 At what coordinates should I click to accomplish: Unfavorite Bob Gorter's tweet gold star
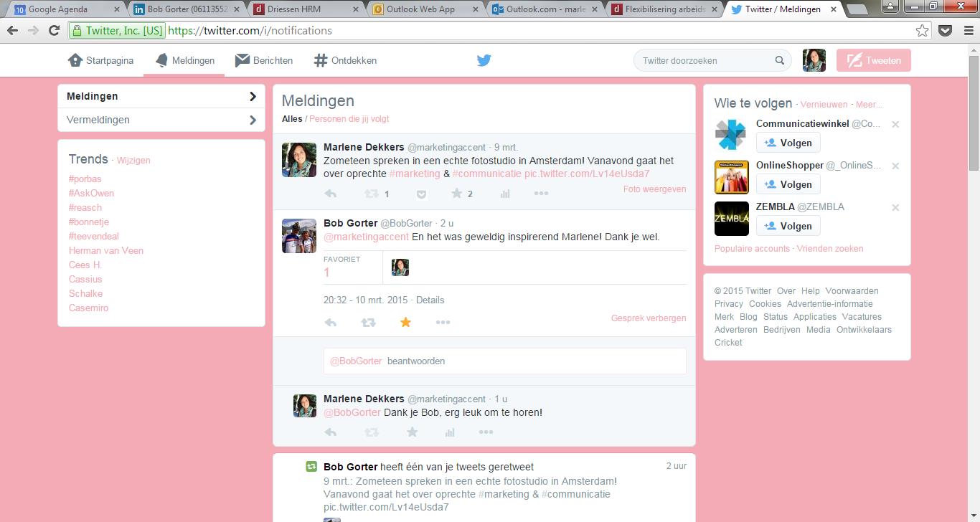[x=405, y=323]
